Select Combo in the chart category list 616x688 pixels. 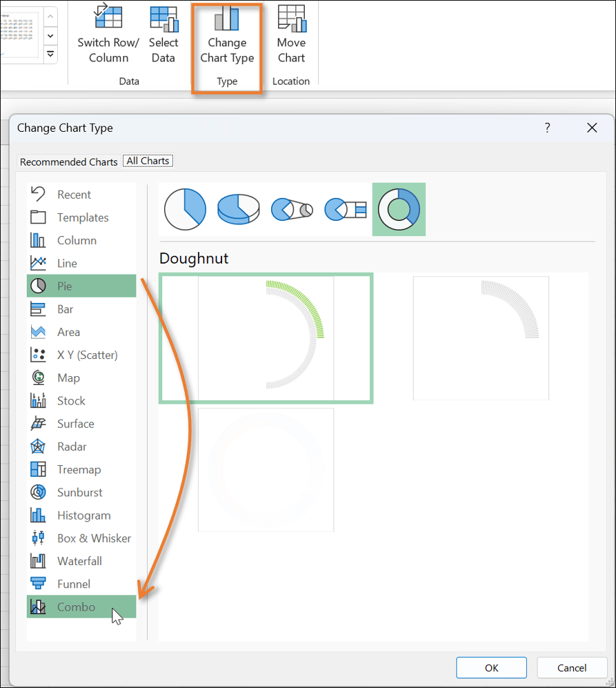click(x=77, y=607)
